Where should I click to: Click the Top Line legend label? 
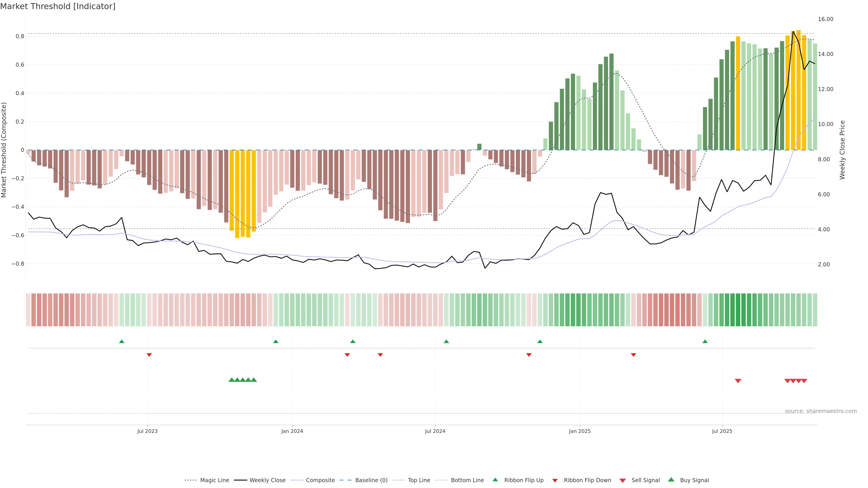tap(419, 480)
